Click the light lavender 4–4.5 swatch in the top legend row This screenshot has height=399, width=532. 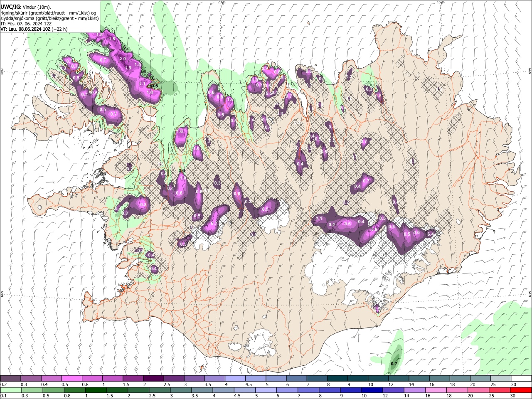pos(235,379)
